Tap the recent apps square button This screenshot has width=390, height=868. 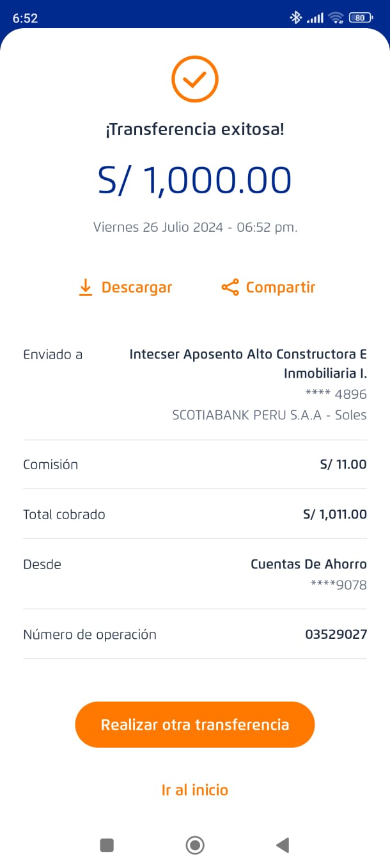(x=107, y=846)
